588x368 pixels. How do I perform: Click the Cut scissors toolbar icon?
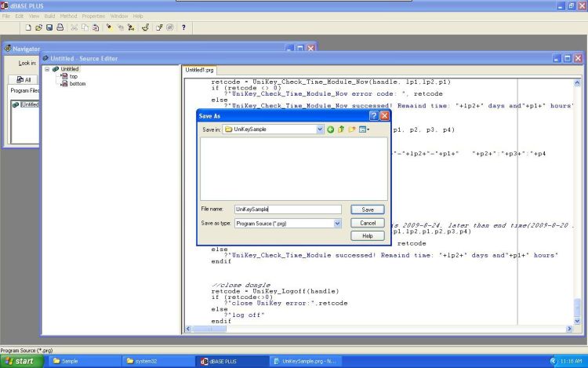74,27
